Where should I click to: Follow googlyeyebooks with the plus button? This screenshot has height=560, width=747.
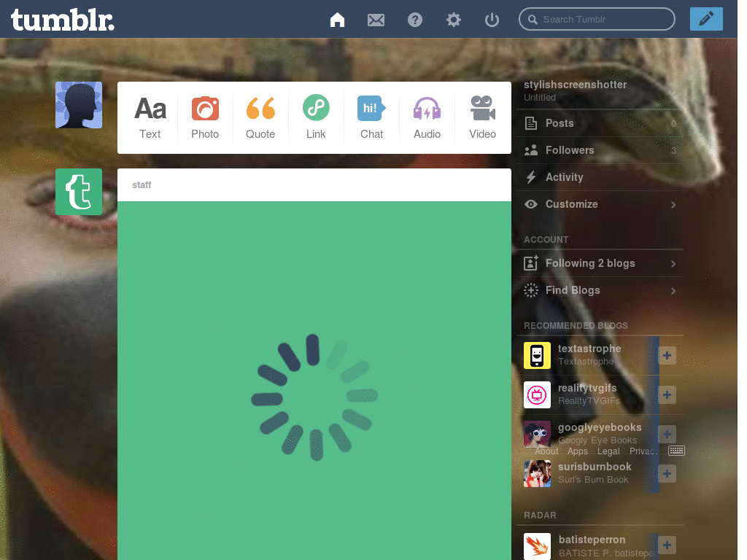[667, 435]
